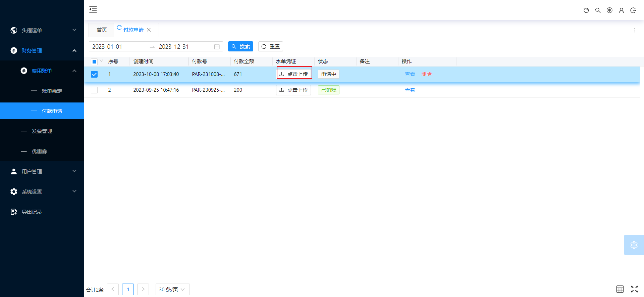Open 发票管理 in the sidebar
644x297 pixels.
42,131
